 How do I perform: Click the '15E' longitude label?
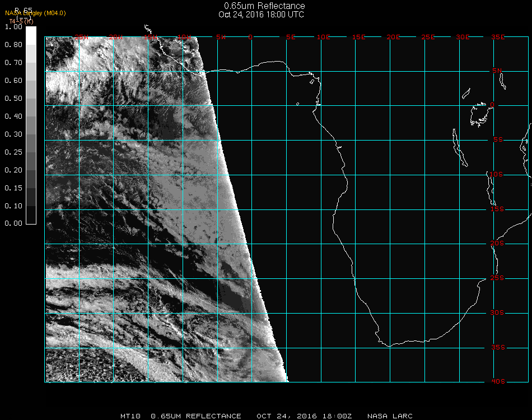(358, 38)
